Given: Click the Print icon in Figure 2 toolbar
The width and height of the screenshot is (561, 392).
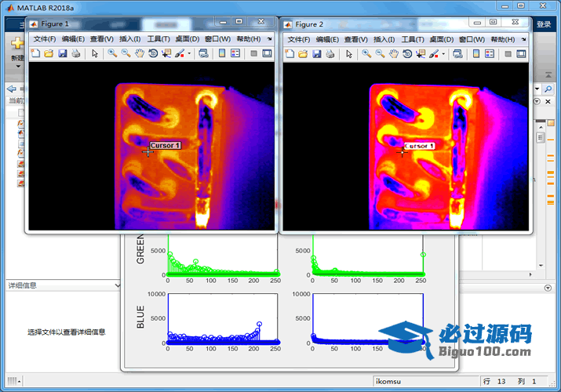Looking at the screenshot, I should pyautogui.click(x=330, y=53).
